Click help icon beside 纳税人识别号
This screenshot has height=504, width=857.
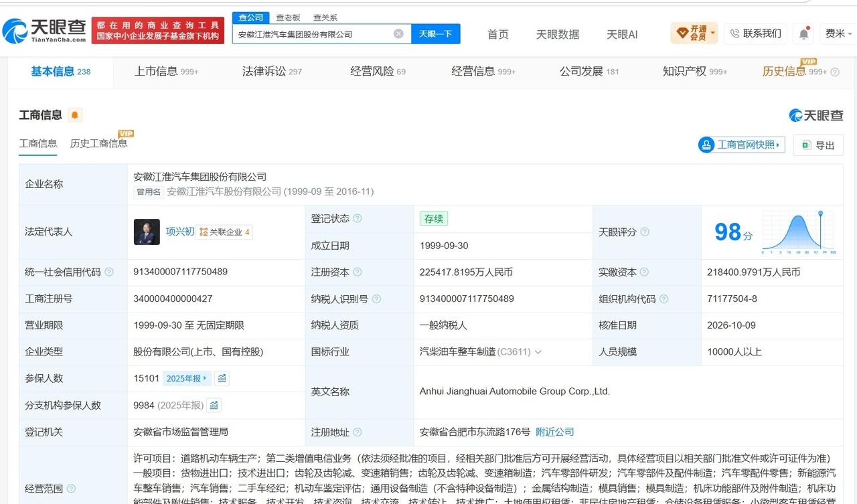(x=377, y=299)
